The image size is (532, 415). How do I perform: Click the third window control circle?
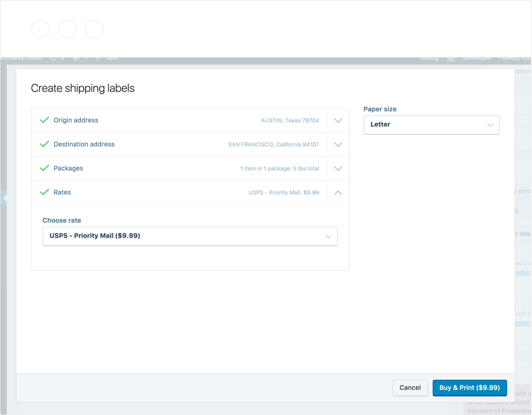[x=94, y=29]
